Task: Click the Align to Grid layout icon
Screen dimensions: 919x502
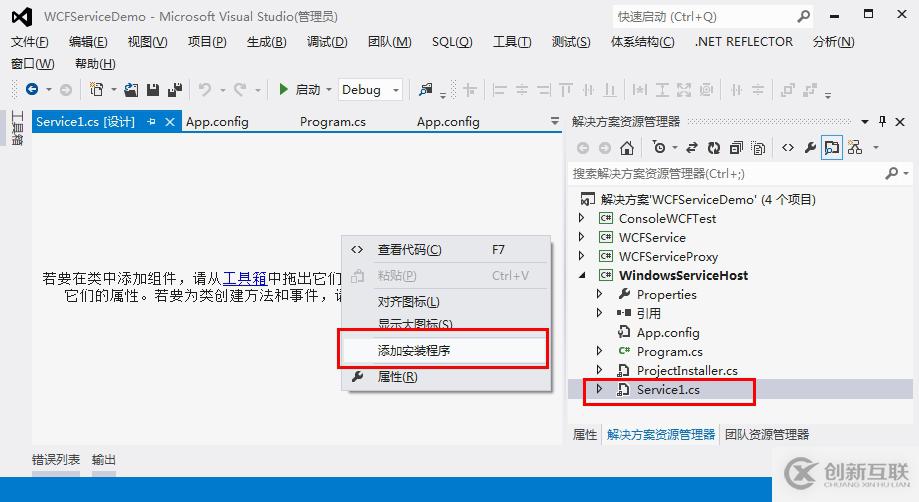Action: click(469, 90)
